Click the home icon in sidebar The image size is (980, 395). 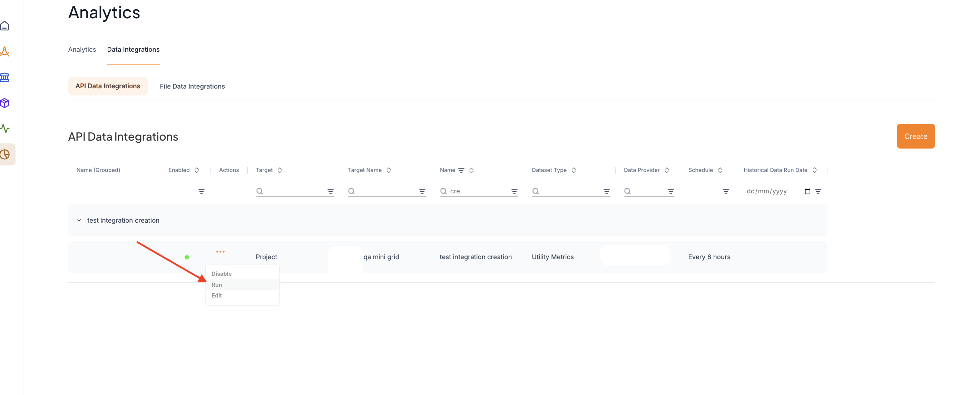click(x=5, y=26)
